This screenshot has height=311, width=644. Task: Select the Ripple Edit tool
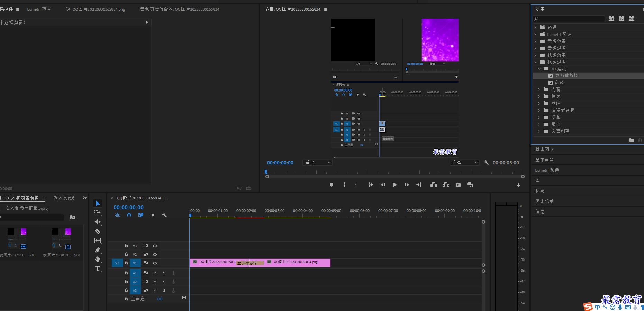(x=98, y=222)
